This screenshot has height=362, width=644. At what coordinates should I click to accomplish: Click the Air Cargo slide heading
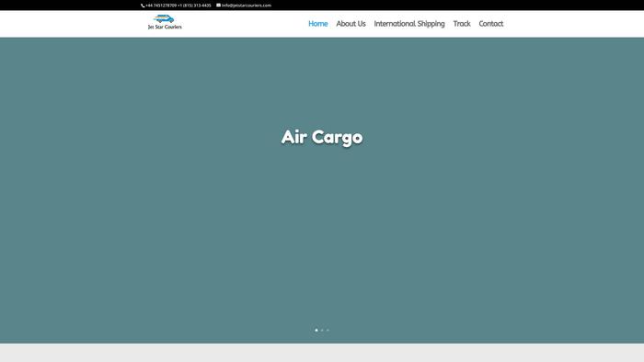click(x=322, y=137)
